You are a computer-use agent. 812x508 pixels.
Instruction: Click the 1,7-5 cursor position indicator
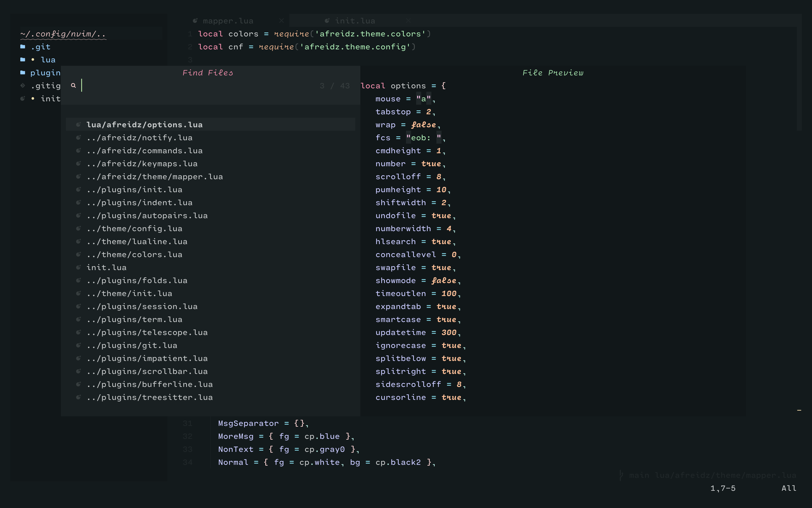tap(723, 488)
